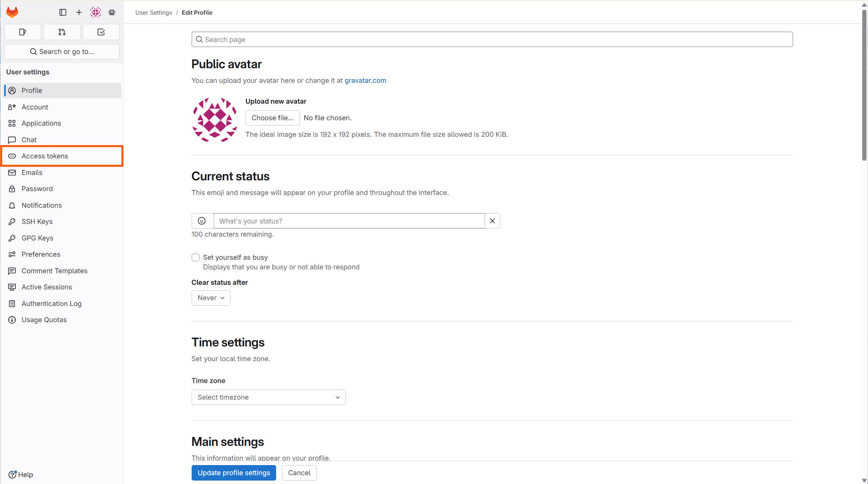Expand the Clear status after Never dropdown

coord(211,298)
